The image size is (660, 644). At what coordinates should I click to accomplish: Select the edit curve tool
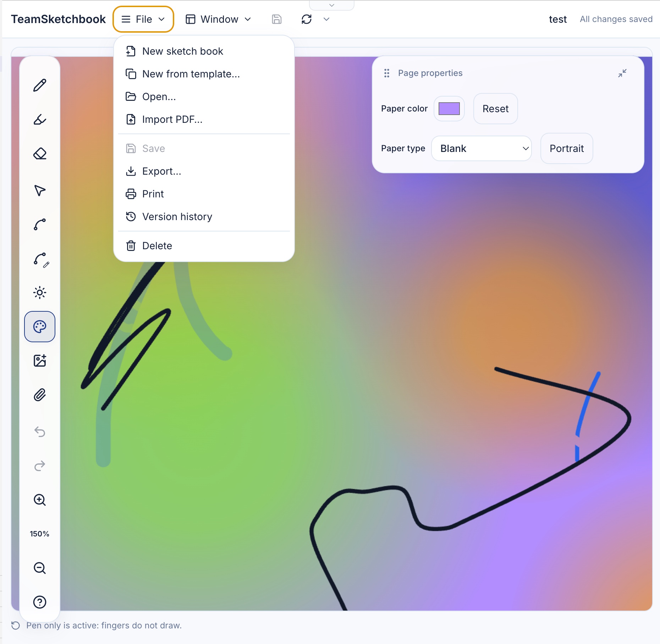40,260
